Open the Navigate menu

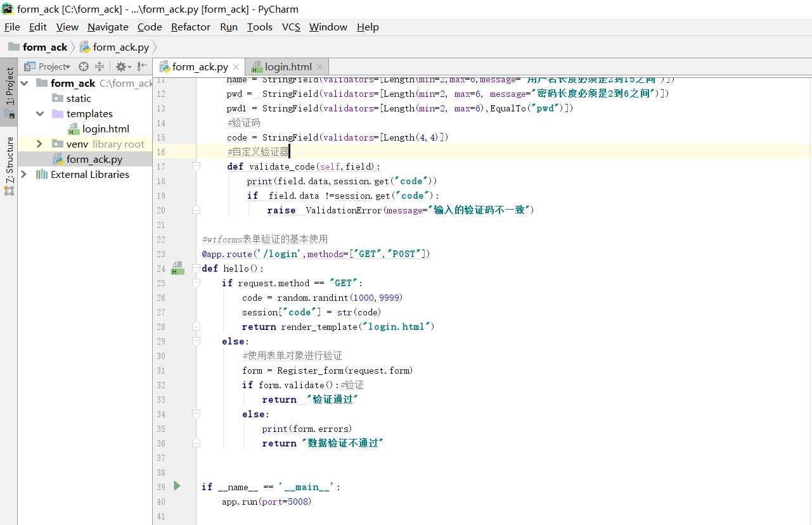click(108, 27)
